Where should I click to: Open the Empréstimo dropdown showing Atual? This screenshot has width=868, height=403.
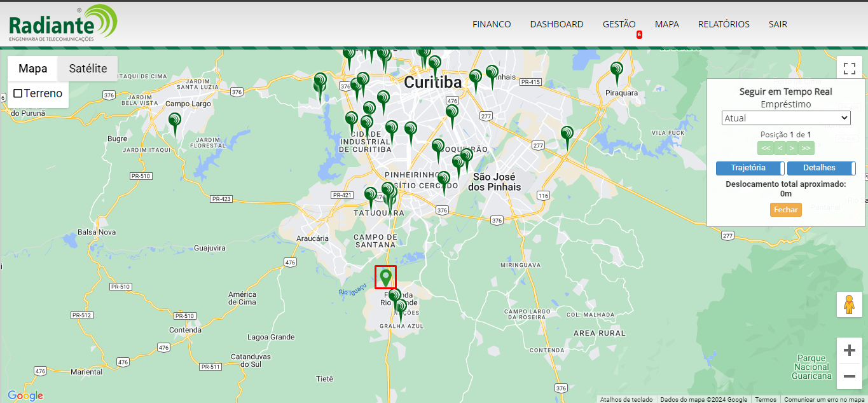(786, 118)
